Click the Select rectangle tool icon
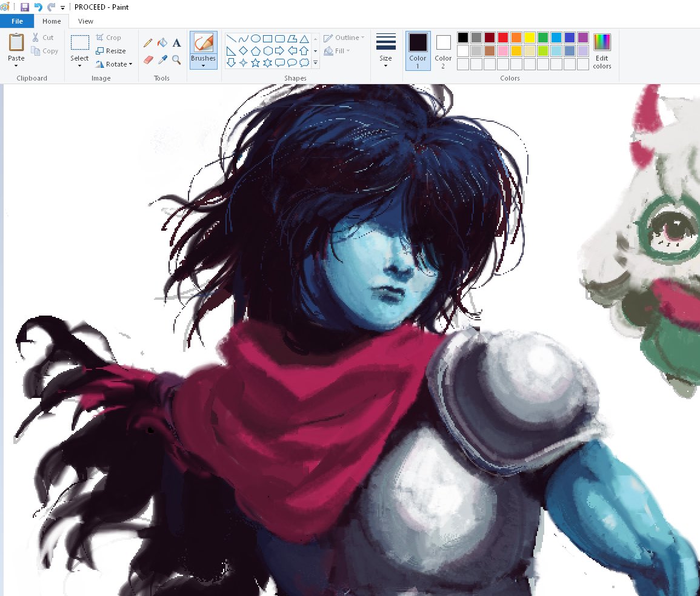 (x=80, y=43)
